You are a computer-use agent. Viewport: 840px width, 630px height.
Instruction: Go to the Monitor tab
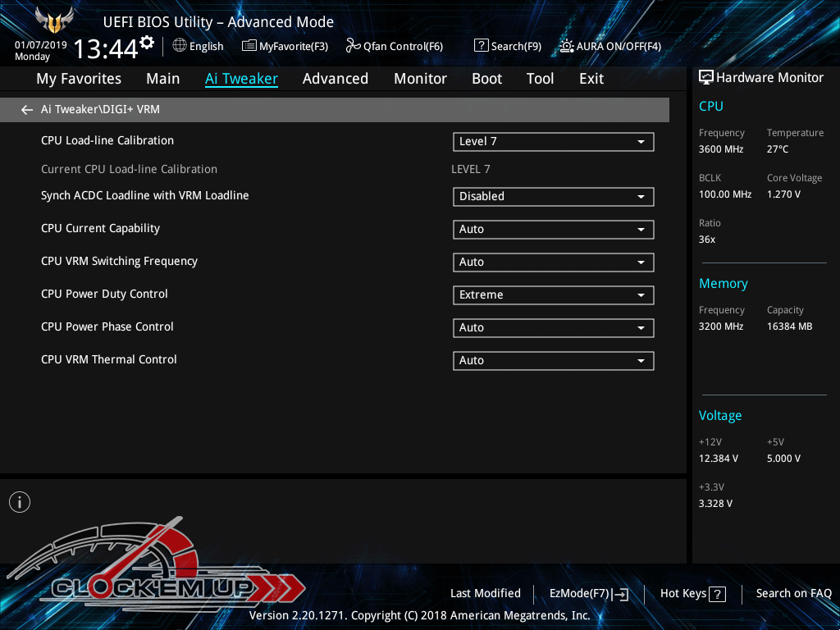pyautogui.click(x=420, y=79)
